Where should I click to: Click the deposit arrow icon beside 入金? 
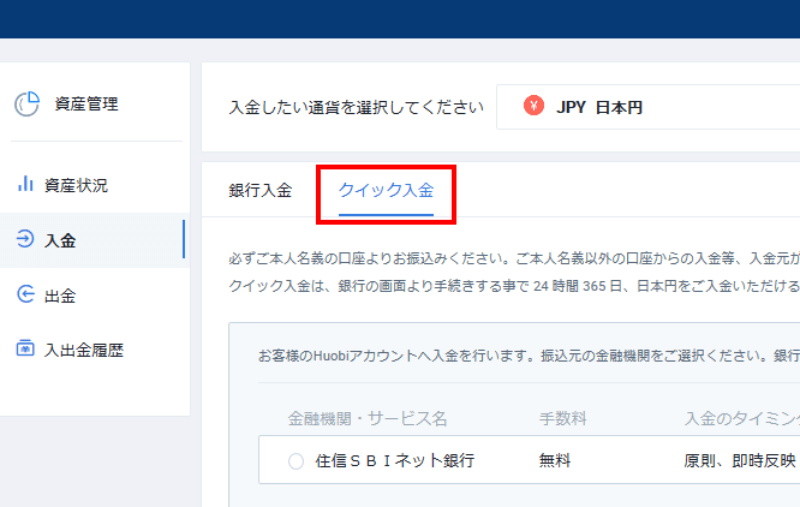tap(25, 240)
